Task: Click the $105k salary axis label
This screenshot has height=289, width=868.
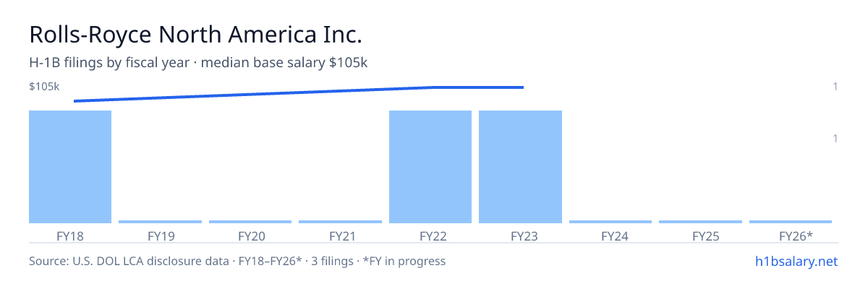Action: [x=44, y=87]
